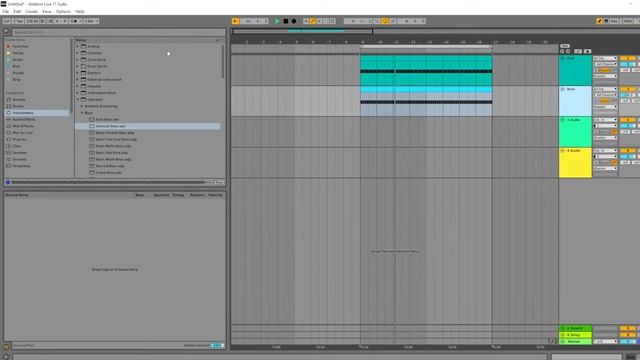Click the Groove Pool Global Amount value
The width and height of the screenshot is (640, 360).
[x=217, y=345]
